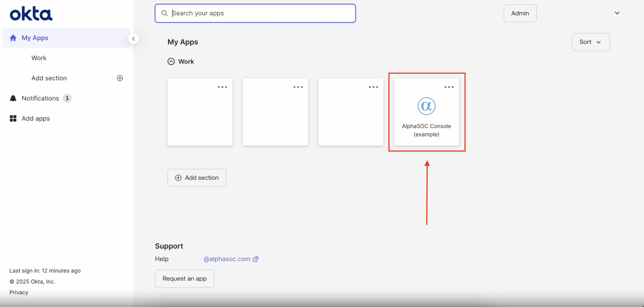This screenshot has height=307, width=644.
Task: Open three-dot menu on second app tile
Action: pos(298,87)
